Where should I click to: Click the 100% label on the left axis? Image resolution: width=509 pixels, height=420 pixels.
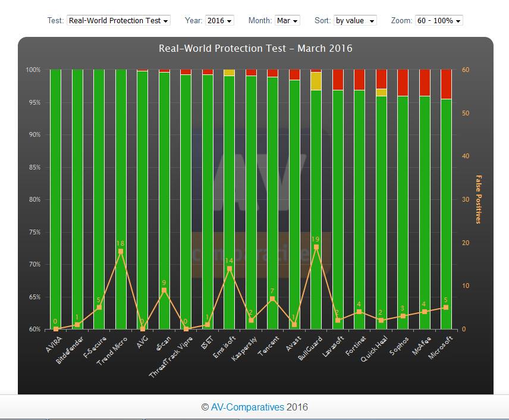pyautogui.click(x=33, y=70)
